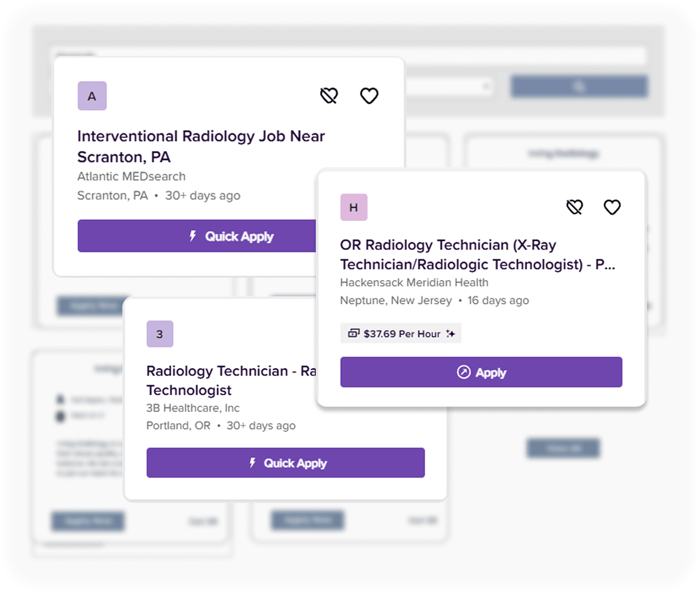700x592 pixels.
Task: Click the $37.69 Per Hour salary badge
Action: [x=400, y=334]
